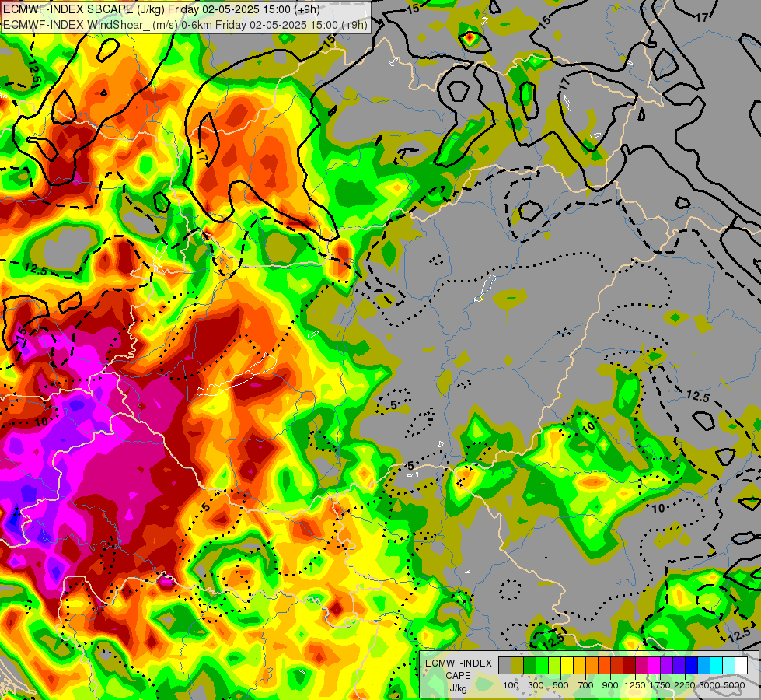Click the J/kg unit label
761x700 pixels.
click(458, 688)
